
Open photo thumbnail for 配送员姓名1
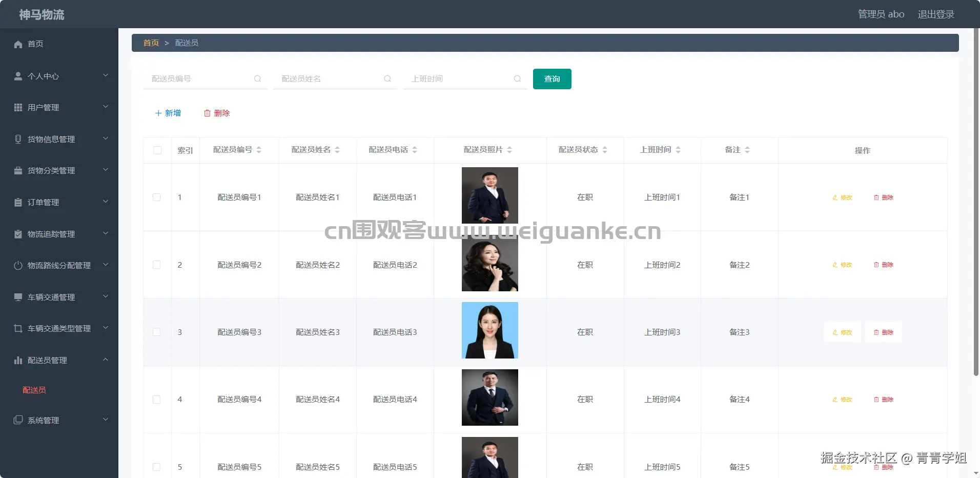pos(490,195)
